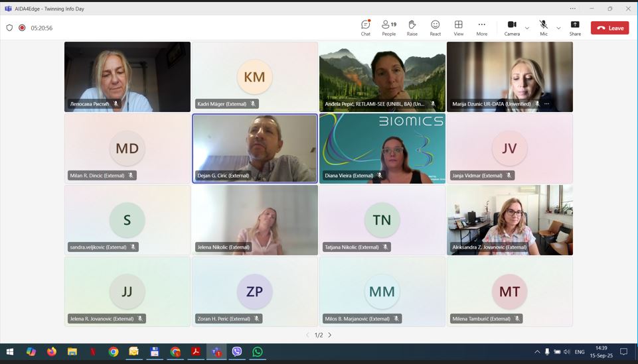
Task: Open the React emoji options
Action: click(436, 27)
